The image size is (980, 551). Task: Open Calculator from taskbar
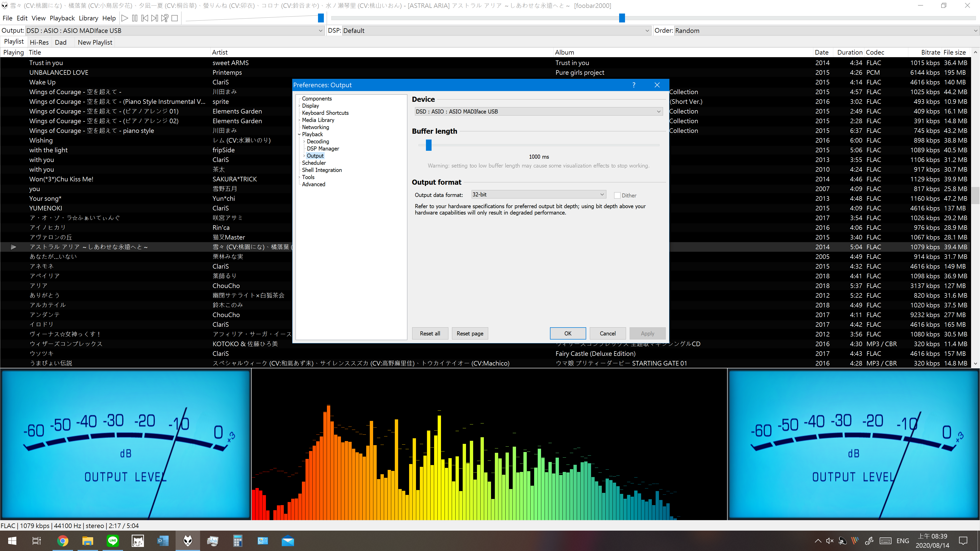(x=238, y=541)
